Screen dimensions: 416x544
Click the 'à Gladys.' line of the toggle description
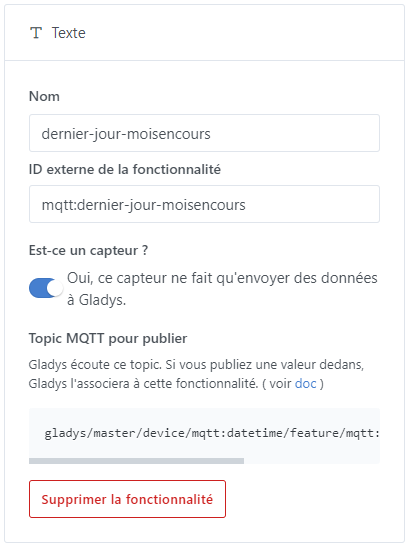[x=96, y=300]
